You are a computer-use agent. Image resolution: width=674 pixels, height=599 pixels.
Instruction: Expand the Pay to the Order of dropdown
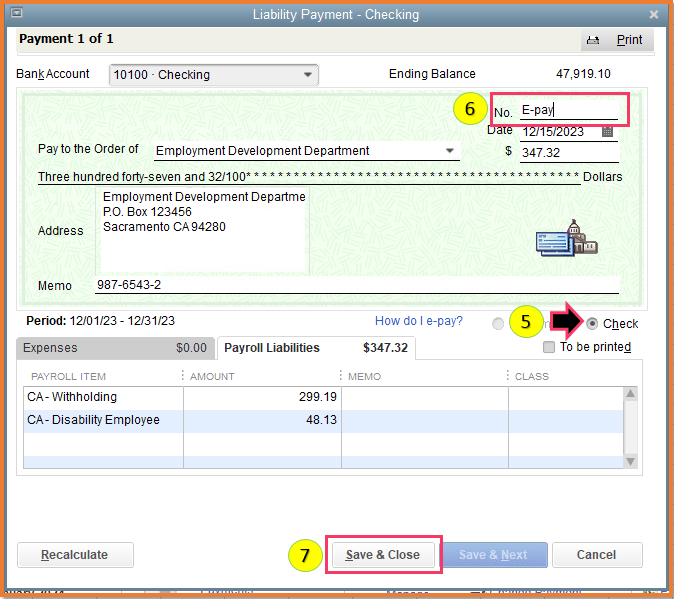coord(450,151)
